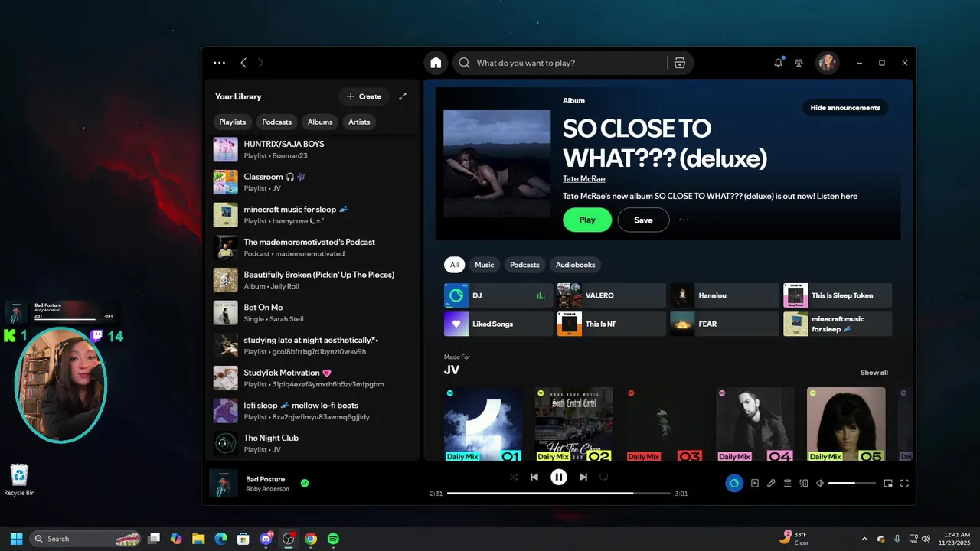This screenshot has width=980, height=551.
Task: Go back with the left arrow
Action: point(243,63)
